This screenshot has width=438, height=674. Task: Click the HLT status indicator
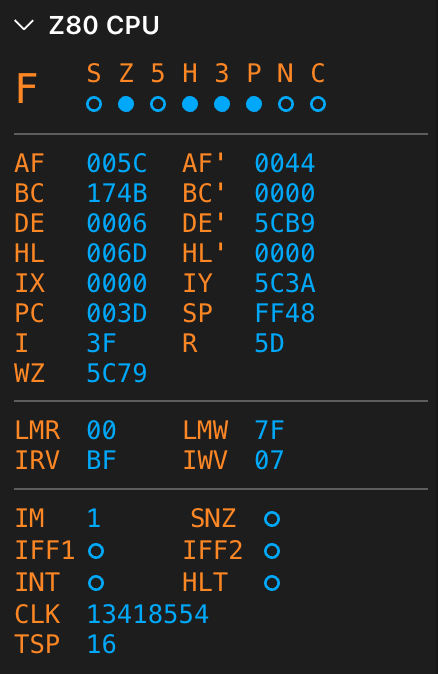point(272,583)
